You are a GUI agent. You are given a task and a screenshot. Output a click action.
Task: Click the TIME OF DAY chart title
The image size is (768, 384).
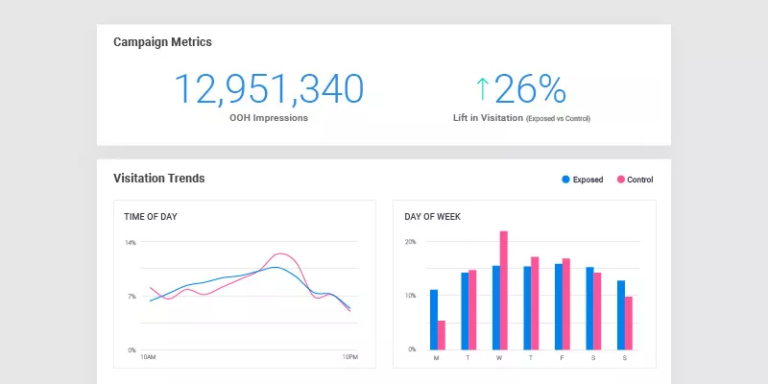tap(150, 216)
